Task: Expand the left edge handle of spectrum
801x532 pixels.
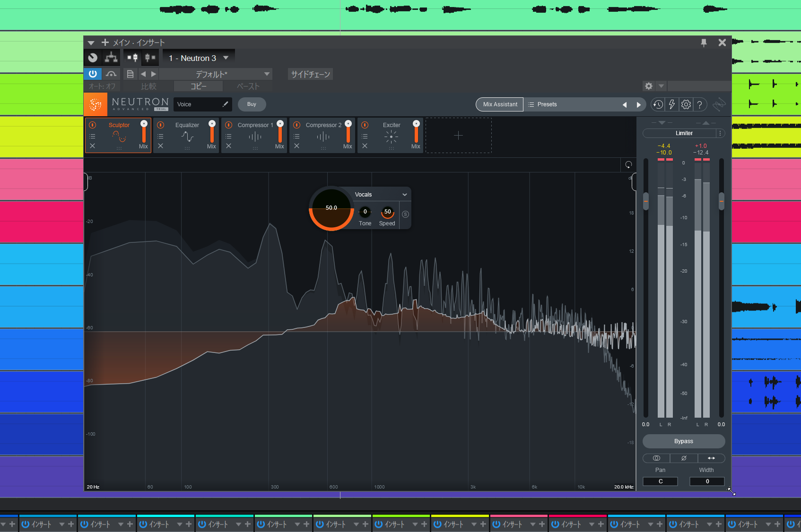Action: 86,182
